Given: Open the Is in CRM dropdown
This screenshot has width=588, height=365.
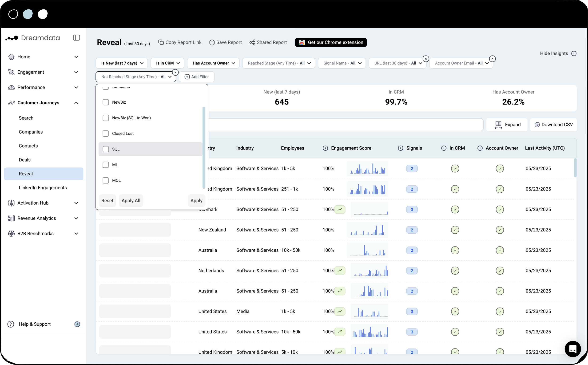Looking at the screenshot, I should [x=167, y=63].
